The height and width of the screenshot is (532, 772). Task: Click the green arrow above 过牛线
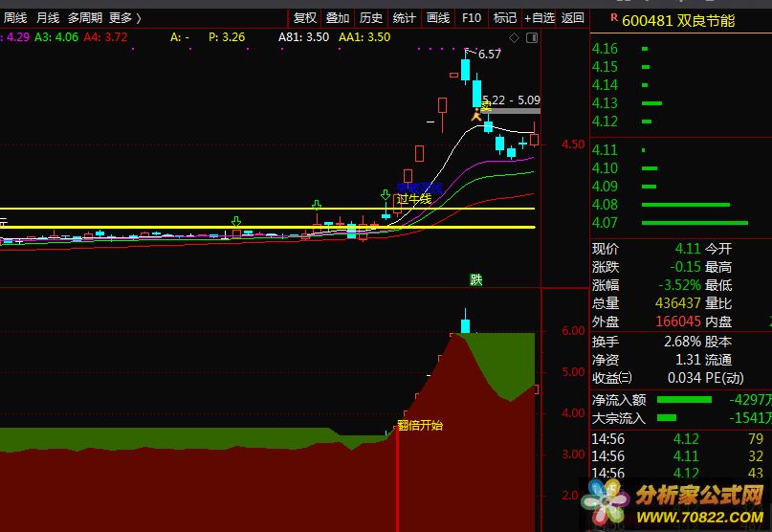(x=385, y=195)
